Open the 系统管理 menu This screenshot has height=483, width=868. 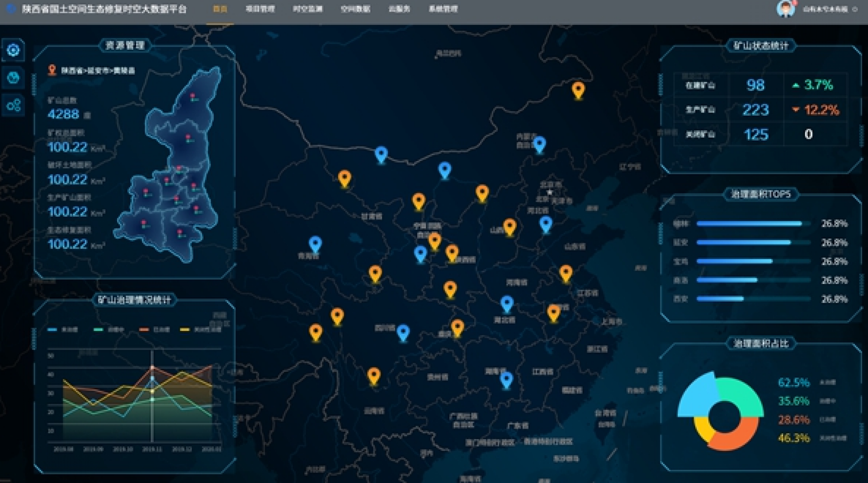tap(443, 9)
